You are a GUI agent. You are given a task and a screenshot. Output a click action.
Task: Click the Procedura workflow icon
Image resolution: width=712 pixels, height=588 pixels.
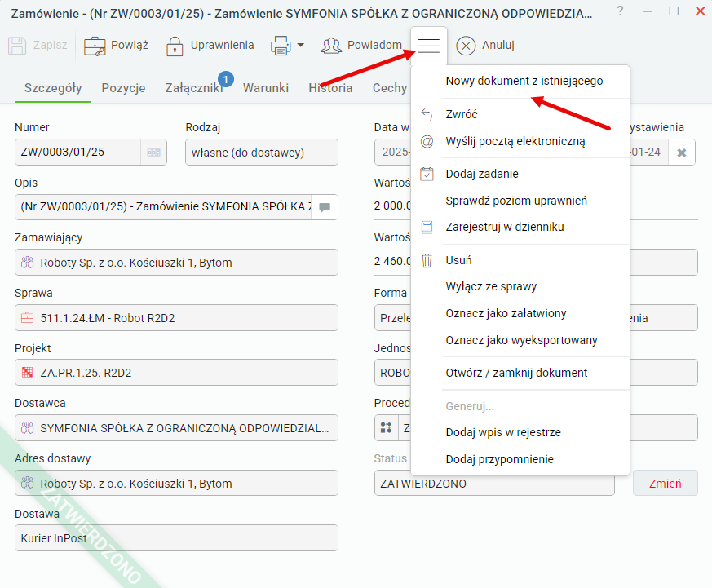(386, 427)
